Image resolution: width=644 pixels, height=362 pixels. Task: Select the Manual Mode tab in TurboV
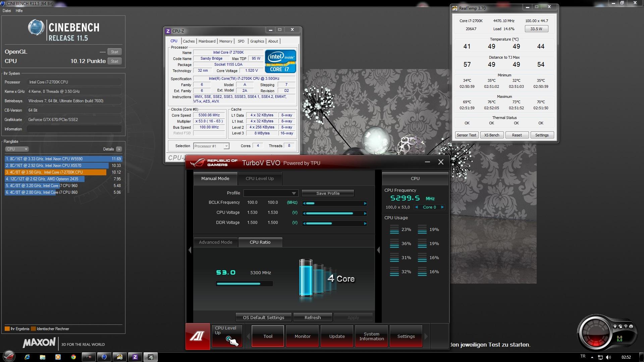215,179
